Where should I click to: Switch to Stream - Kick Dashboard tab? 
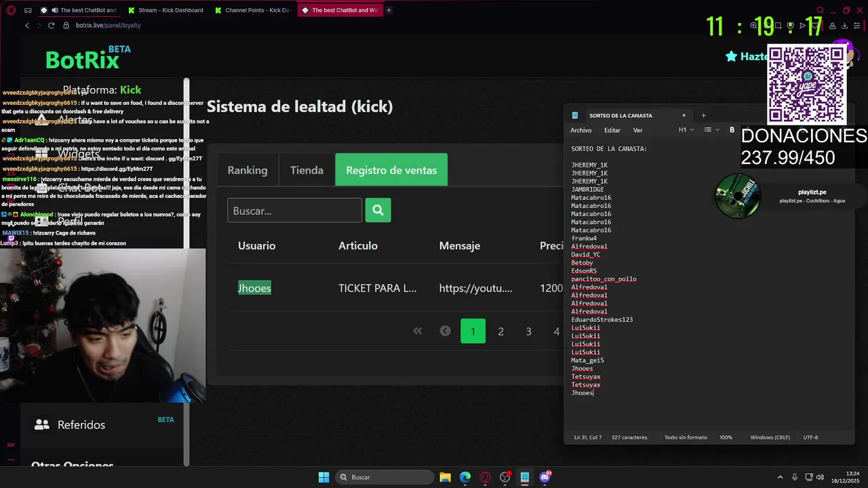[165, 10]
